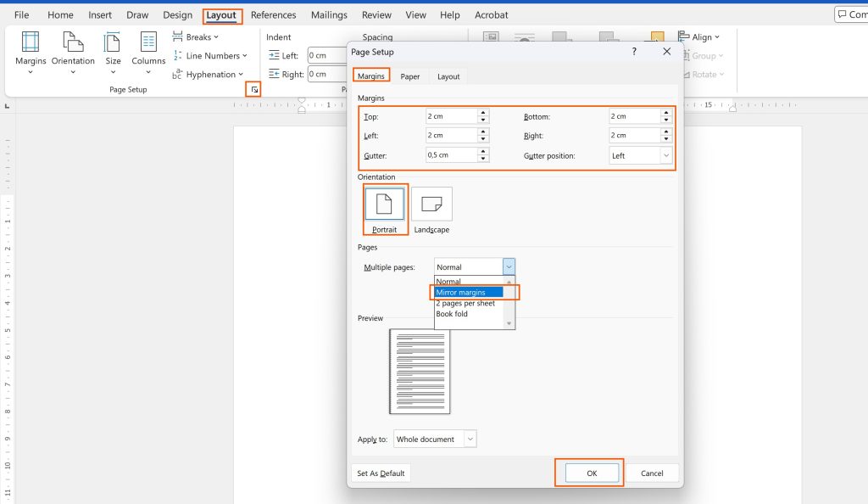Open the References ribbon tab
The height and width of the screenshot is (504, 868).
(x=273, y=14)
